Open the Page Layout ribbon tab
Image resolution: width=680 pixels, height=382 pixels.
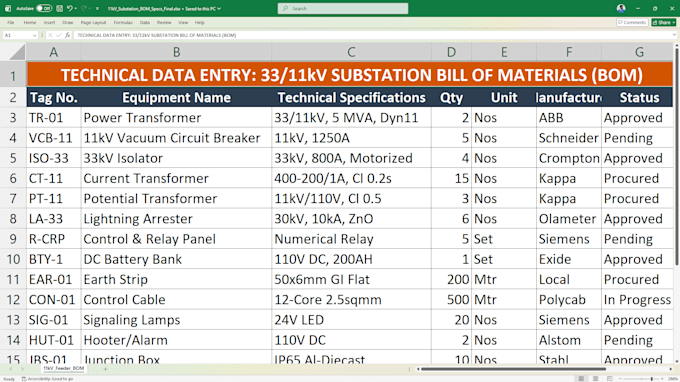pyautogui.click(x=93, y=23)
